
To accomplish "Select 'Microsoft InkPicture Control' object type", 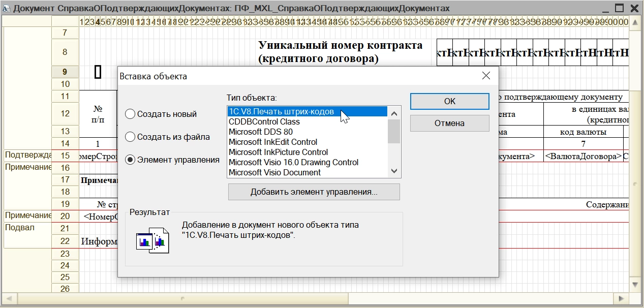I will (x=308, y=152).
